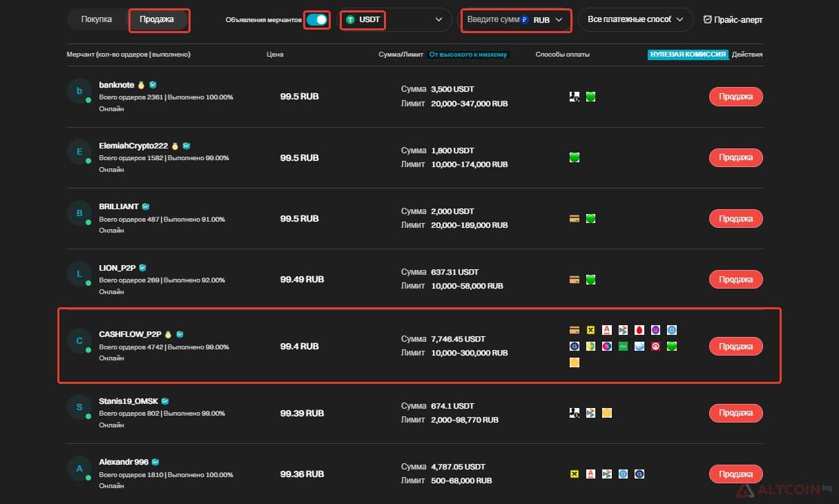Switch to the Покупка tab

coord(97,19)
